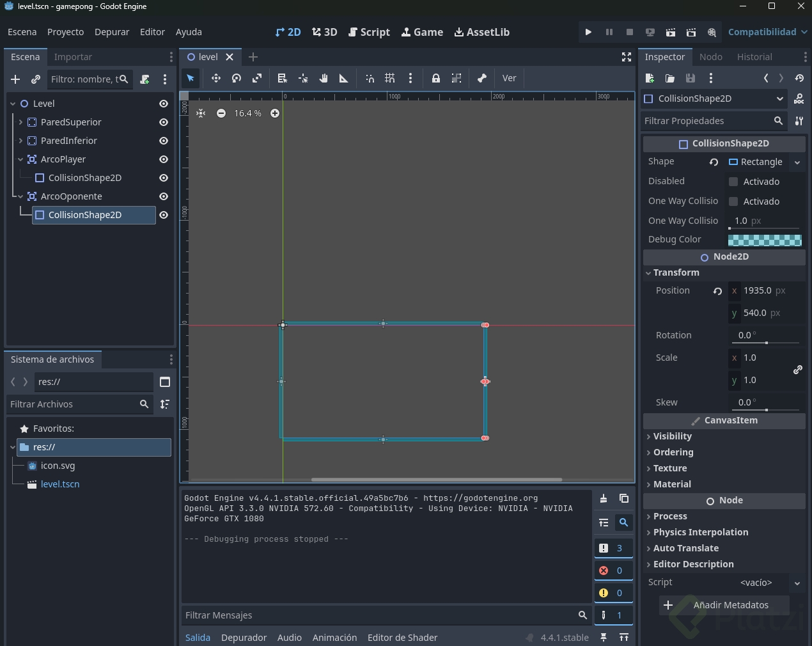Activate the Pan mode hand tool
The height and width of the screenshot is (646, 812).
coord(324,78)
